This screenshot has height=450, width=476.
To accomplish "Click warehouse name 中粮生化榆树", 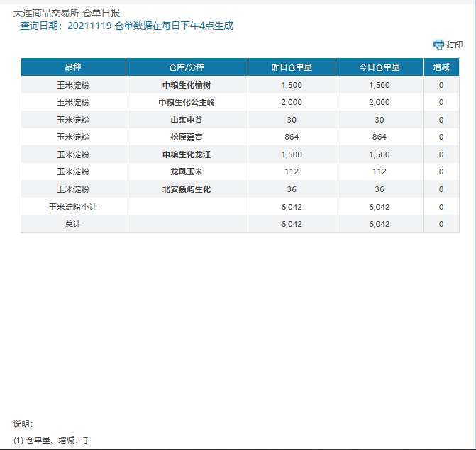I will pos(187,85).
